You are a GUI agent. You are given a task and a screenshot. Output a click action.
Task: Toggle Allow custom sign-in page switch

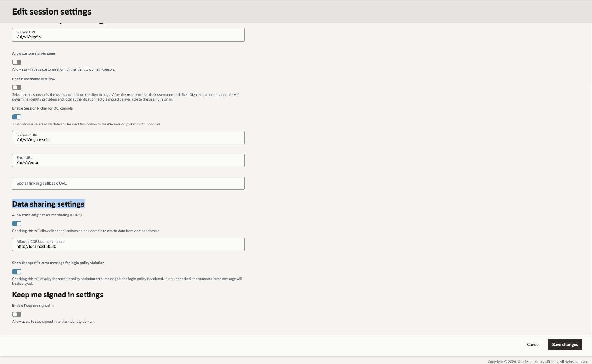coord(17,62)
